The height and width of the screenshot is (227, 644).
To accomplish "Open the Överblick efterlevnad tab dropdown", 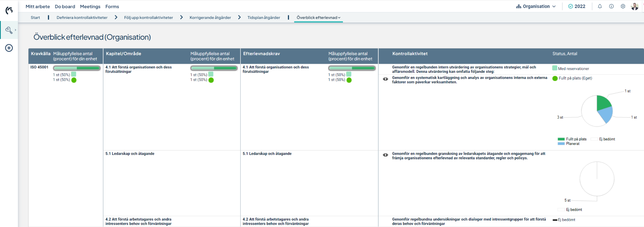I will pyautogui.click(x=318, y=18).
